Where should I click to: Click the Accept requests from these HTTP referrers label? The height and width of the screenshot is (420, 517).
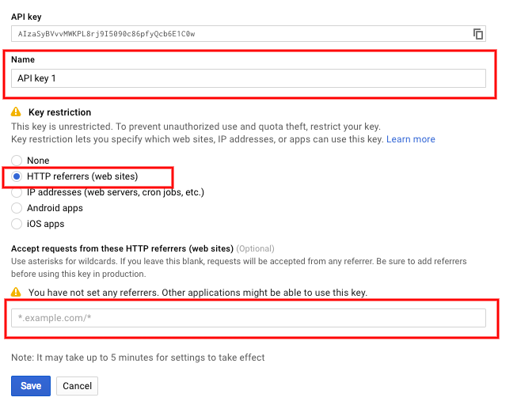tap(122, 248)
